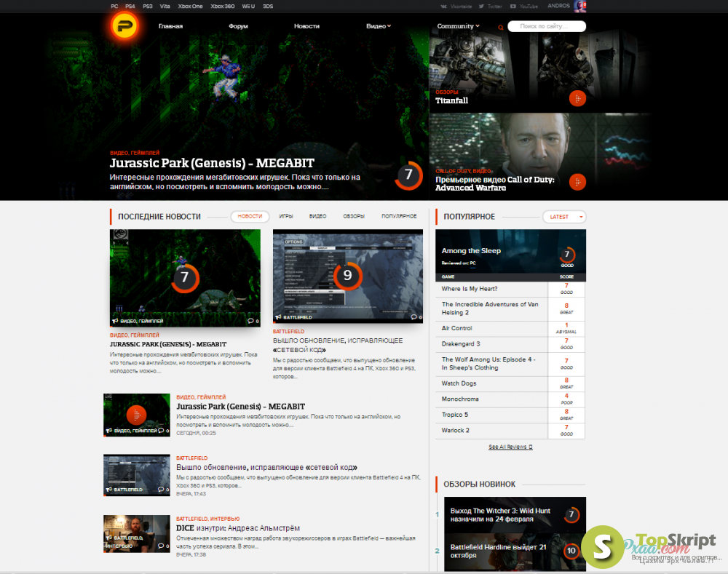Switch to the ИГРЫ tab
This screenshot has height=574, width=728.
pos(286,216)
